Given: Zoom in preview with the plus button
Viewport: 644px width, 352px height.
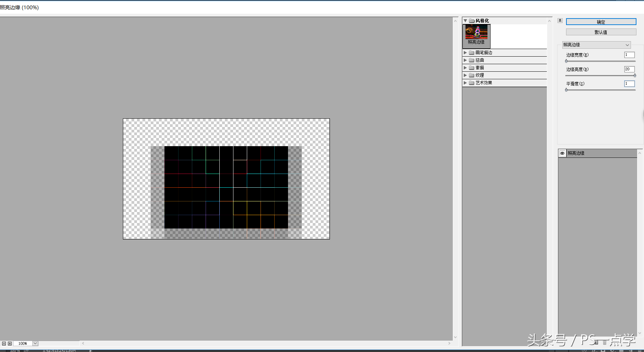Looking at the screenshot, I should pos(10,343).
